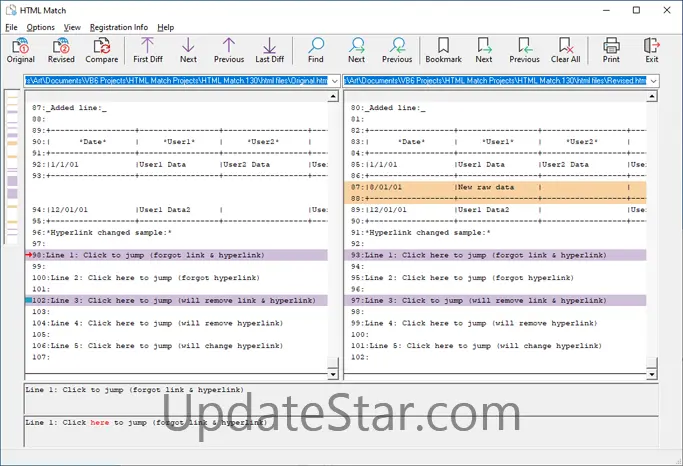Open the Help menu
683x466 pixels.
(166, 27)
